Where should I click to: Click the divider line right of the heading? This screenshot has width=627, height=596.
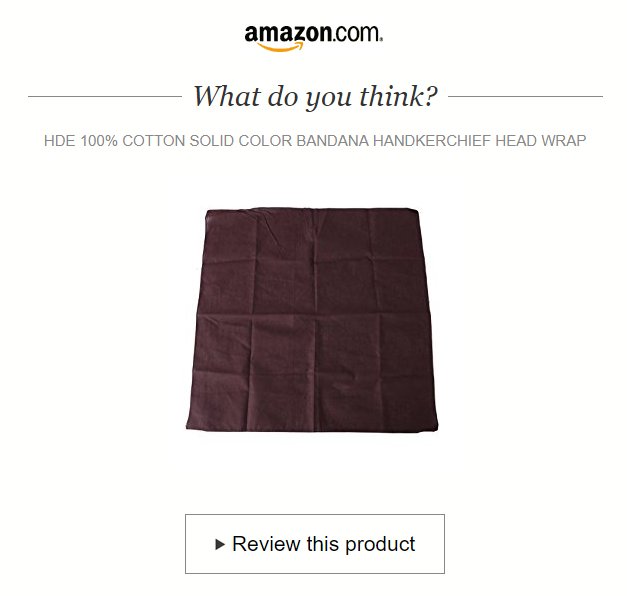525,96
